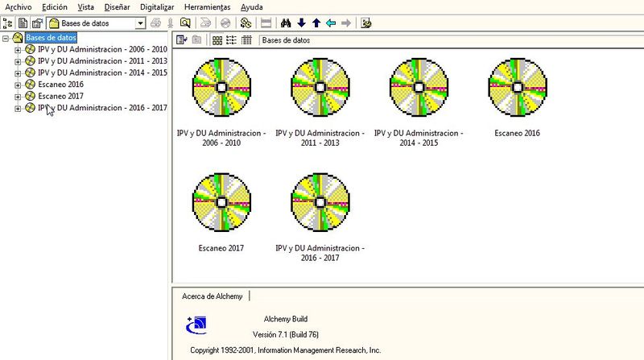
Task: Click the properties toolbar icon
Action: (37, 23)
